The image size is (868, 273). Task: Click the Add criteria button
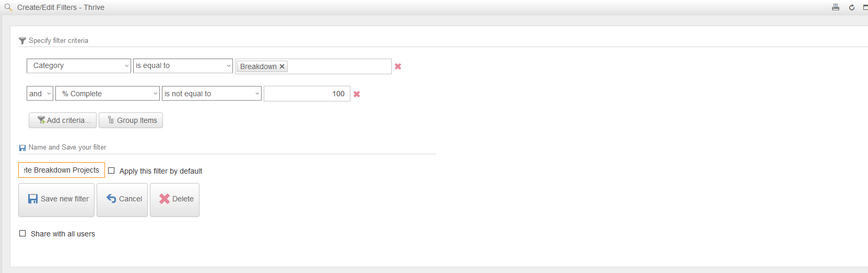pyautogui.click(x=63, y=120)
